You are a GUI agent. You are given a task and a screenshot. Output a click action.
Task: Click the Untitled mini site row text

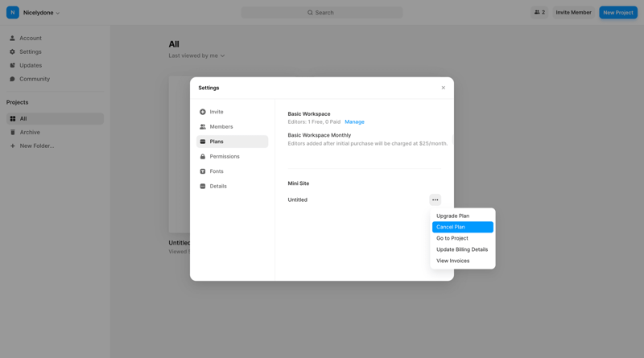[297, 200]
